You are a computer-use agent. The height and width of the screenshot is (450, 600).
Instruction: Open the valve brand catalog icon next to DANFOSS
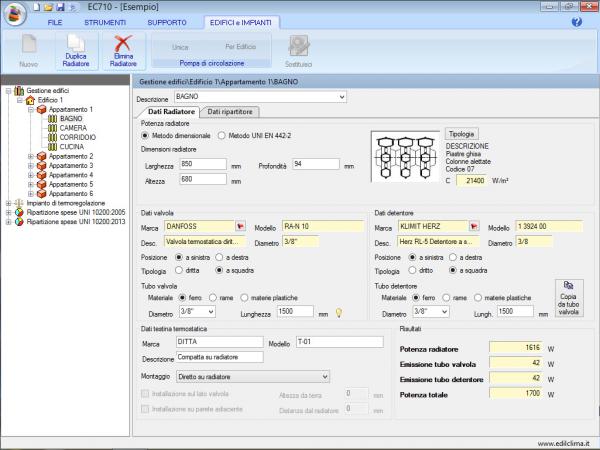coord(240,227)
